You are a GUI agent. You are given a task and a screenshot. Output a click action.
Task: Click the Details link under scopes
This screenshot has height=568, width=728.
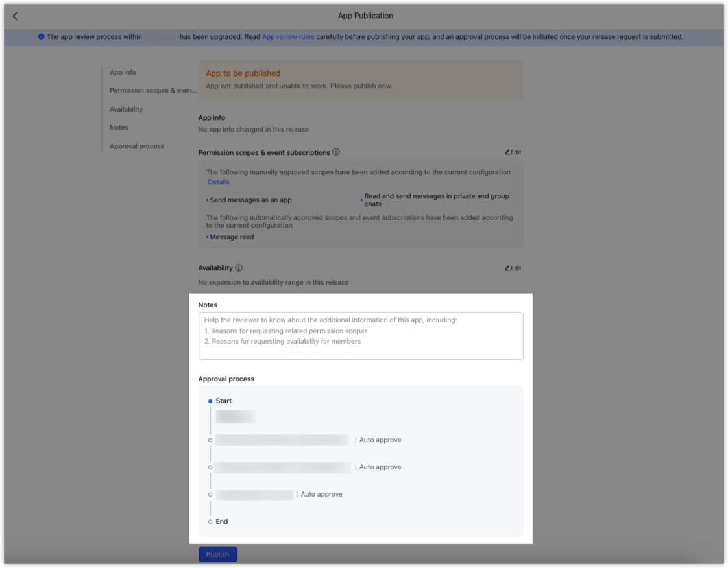click(x=219, y=182)
